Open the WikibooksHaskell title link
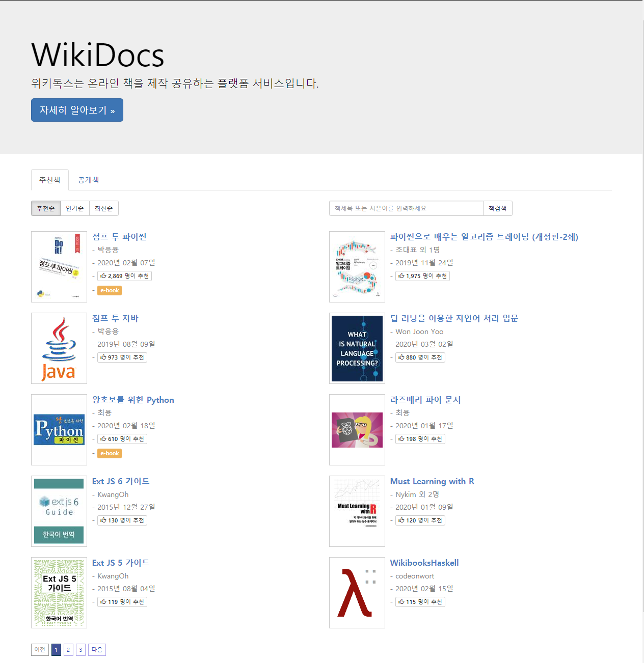644x663 pixels. click(x=424, y=563)
